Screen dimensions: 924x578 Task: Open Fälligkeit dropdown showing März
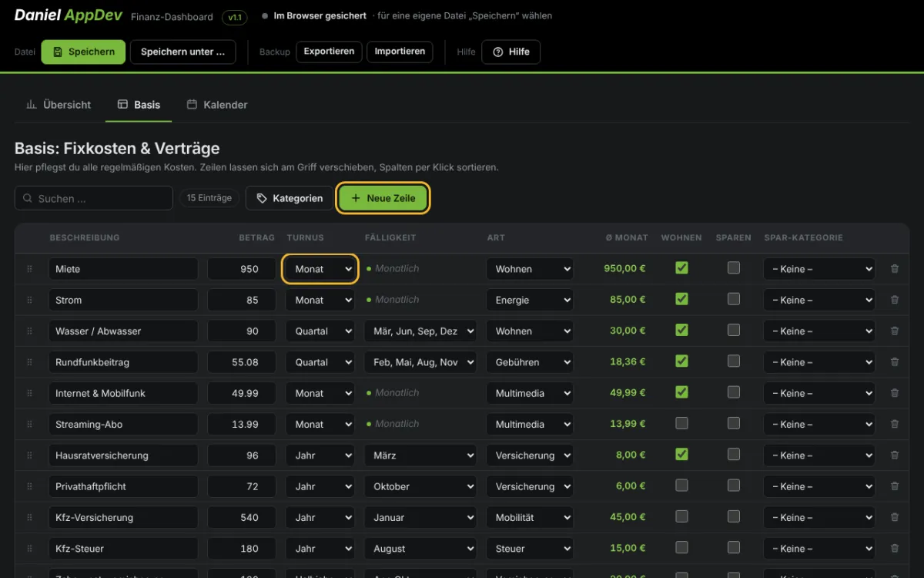420,455
